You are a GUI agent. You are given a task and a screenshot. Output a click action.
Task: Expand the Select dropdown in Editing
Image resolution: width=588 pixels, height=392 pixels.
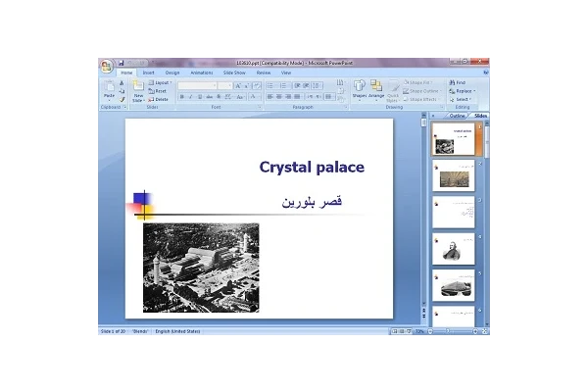coord(462,99)
